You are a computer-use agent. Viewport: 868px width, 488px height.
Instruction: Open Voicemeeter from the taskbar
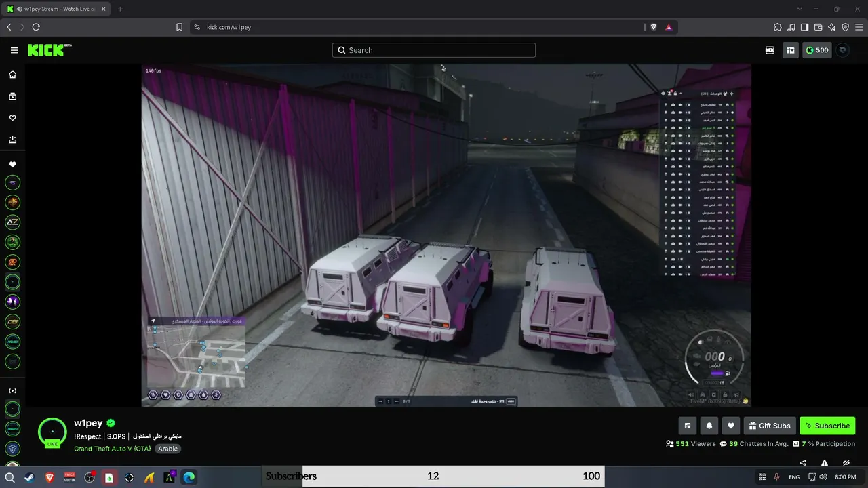(x=69, y=477)
